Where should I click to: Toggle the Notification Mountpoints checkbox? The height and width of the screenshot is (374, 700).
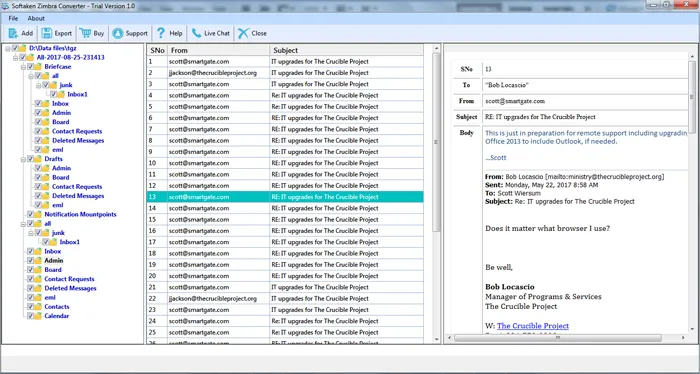[31, 214]
